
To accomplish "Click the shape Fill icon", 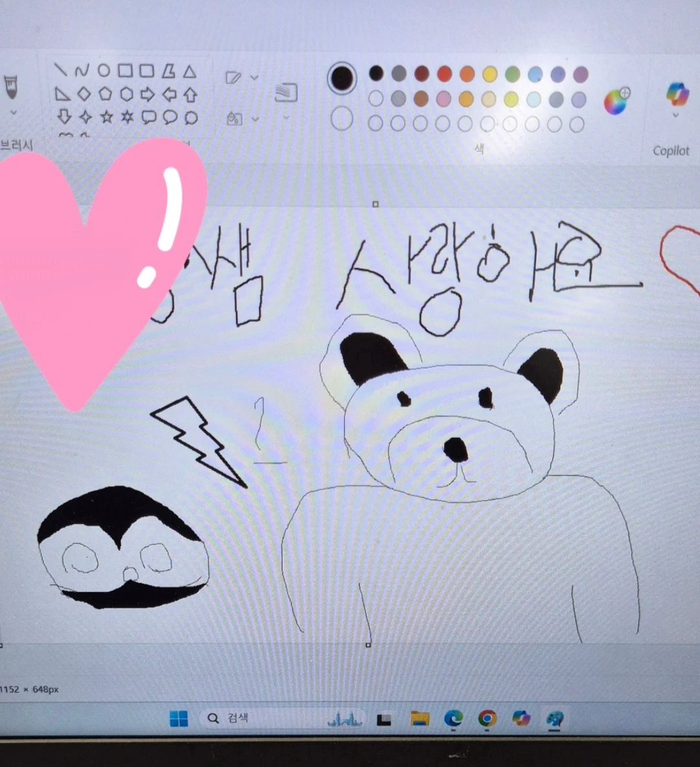I will pos(234,119).
